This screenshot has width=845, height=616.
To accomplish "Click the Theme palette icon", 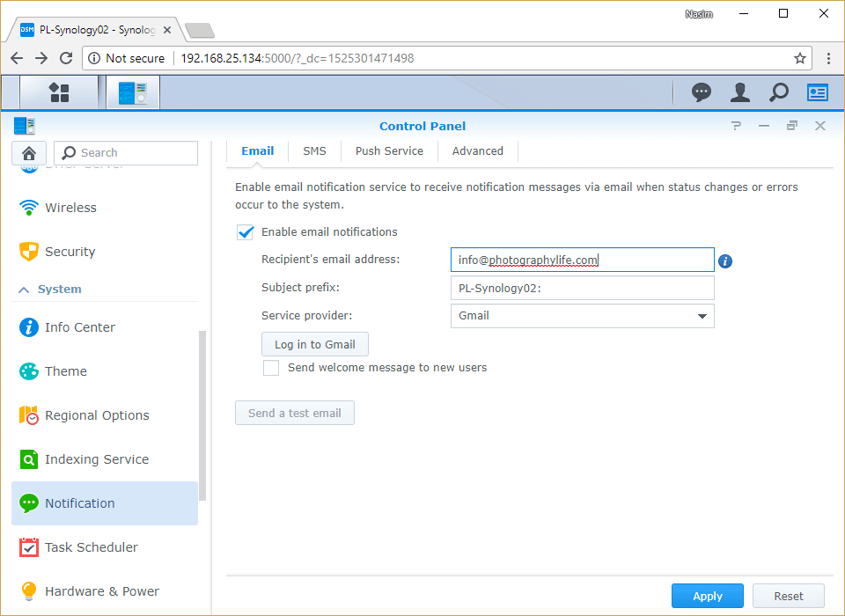I will coord(28,371).
